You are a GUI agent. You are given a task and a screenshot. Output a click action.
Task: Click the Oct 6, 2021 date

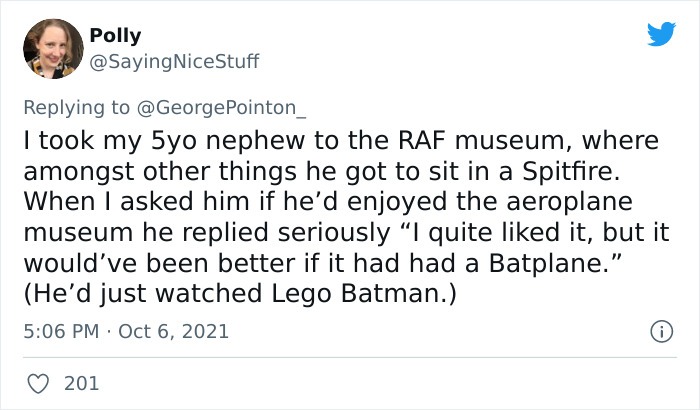click(176, 330)
